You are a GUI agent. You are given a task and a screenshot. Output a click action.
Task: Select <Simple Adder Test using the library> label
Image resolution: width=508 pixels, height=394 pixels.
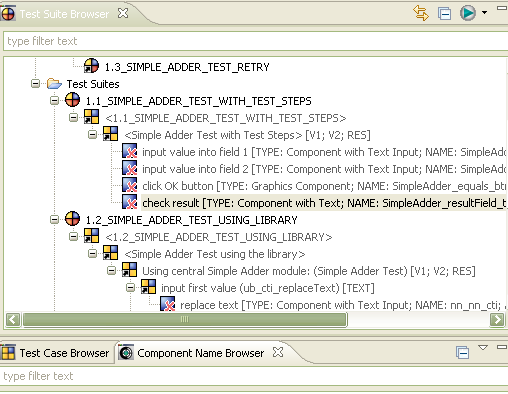214,254
